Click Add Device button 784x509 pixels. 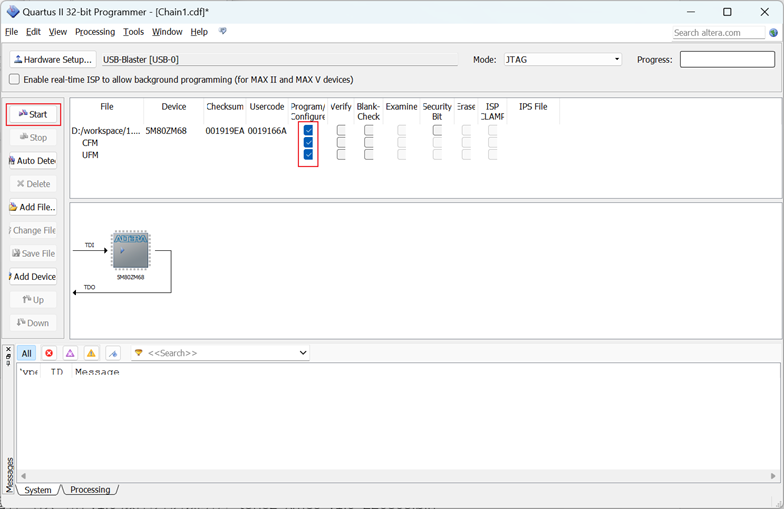click(x=32, y=276)
